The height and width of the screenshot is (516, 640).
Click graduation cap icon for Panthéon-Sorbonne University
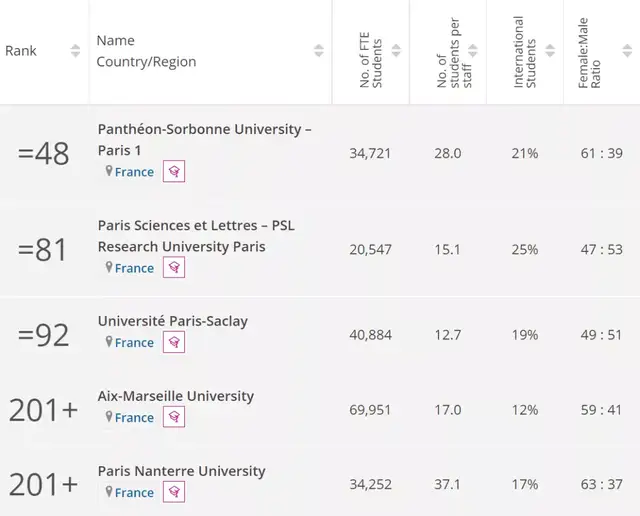pos(174,171)
